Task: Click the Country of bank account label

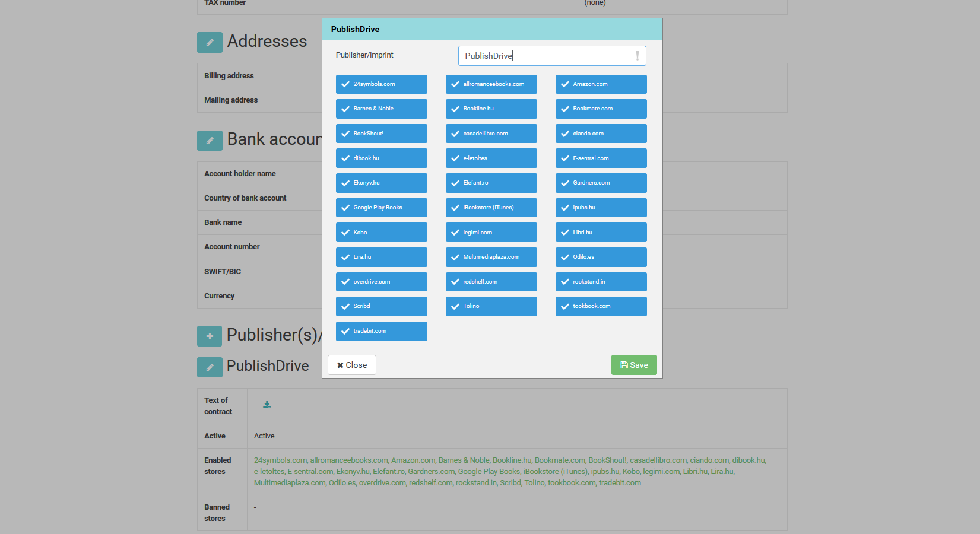Action: point(245,198)
